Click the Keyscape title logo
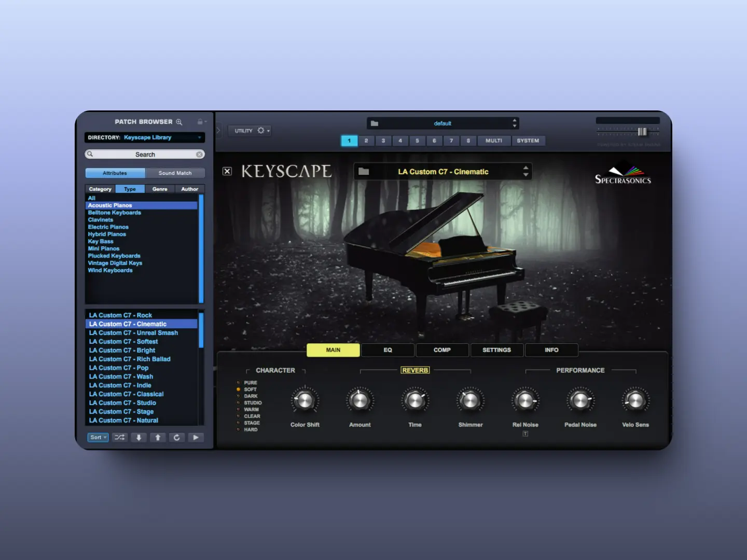747x560 pixels. tap(286, 171)
